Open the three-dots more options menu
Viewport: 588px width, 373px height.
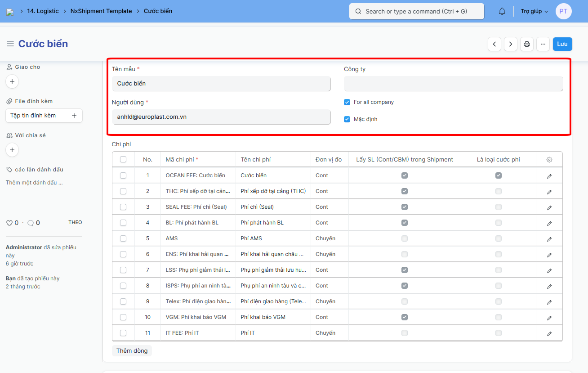click(543, 44)
